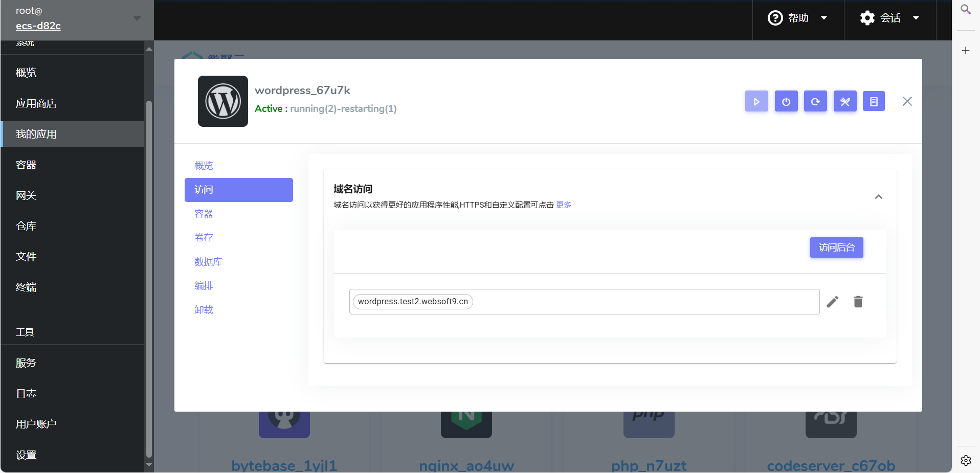Follow the 更多 link
This screenshot has width=980, height=473.
tap(564, 205)
